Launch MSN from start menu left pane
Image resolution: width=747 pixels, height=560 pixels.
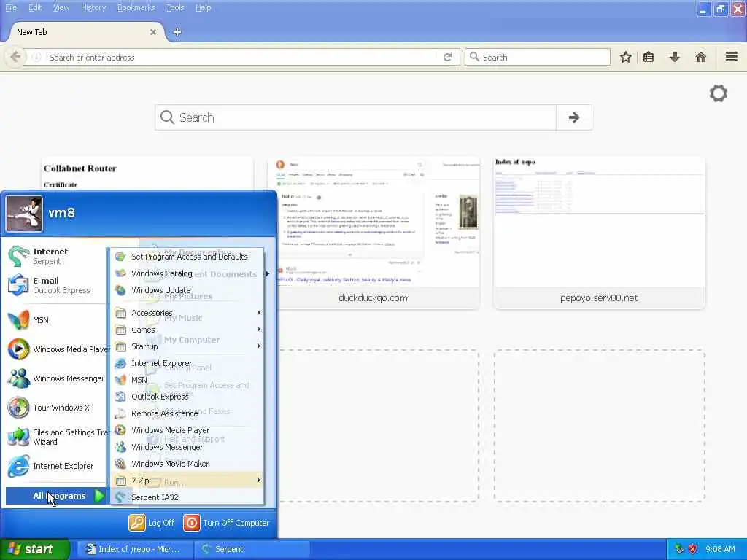coord(53,320)
